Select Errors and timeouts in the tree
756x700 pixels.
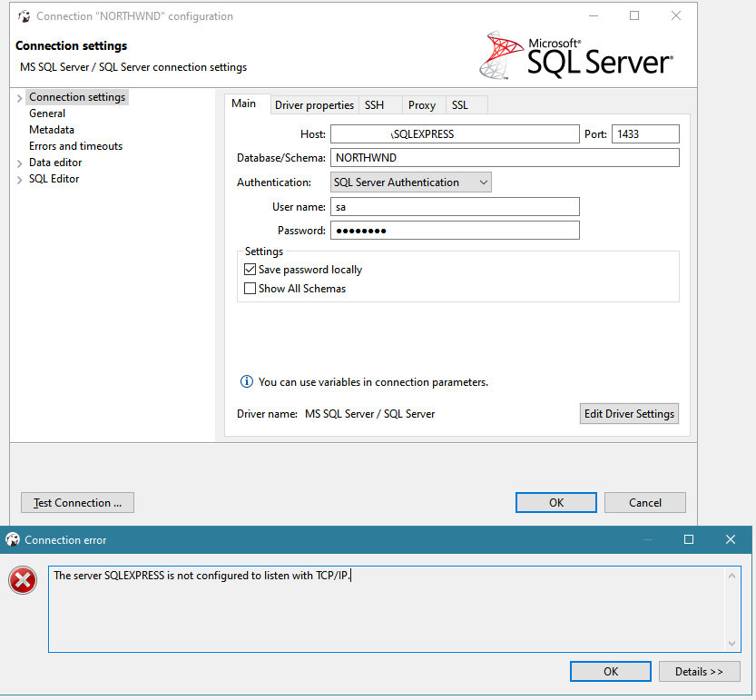[75, 146]
